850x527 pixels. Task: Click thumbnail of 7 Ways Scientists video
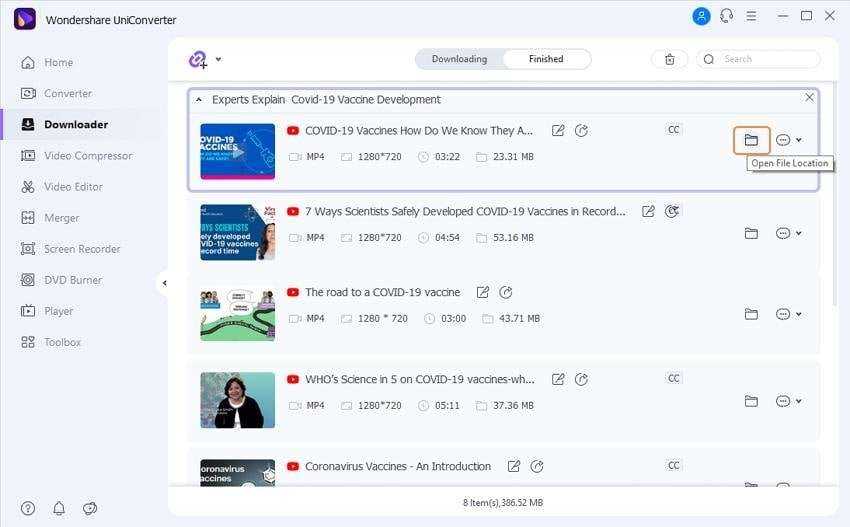tap(237, 233)
